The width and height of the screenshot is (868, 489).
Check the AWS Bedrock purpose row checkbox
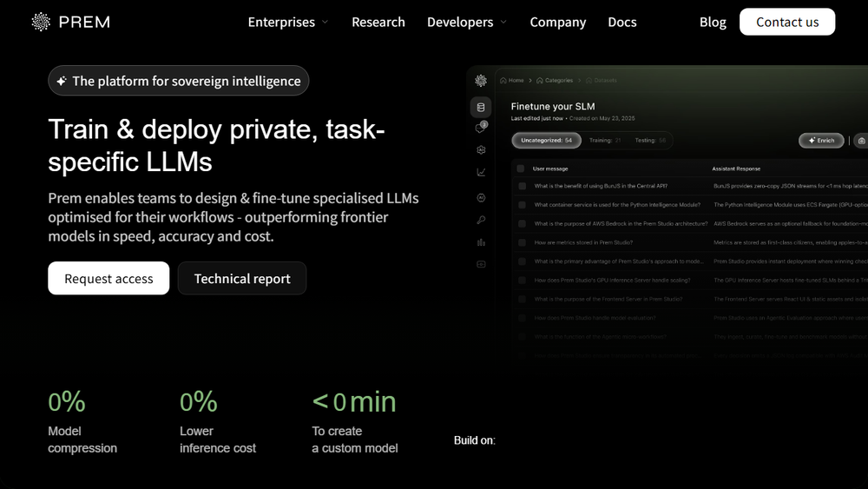pos(522,224)
